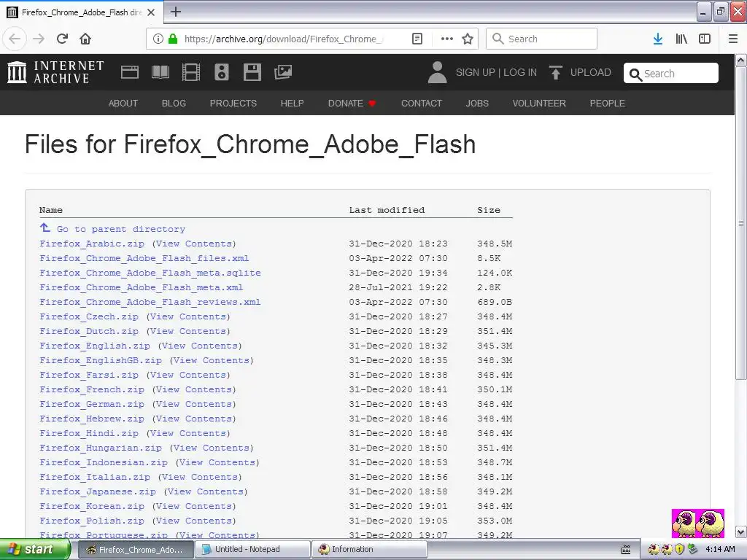747x560 pixels.
Task: Open the page actions three-dot menu
Action: [x=447, y=39]
